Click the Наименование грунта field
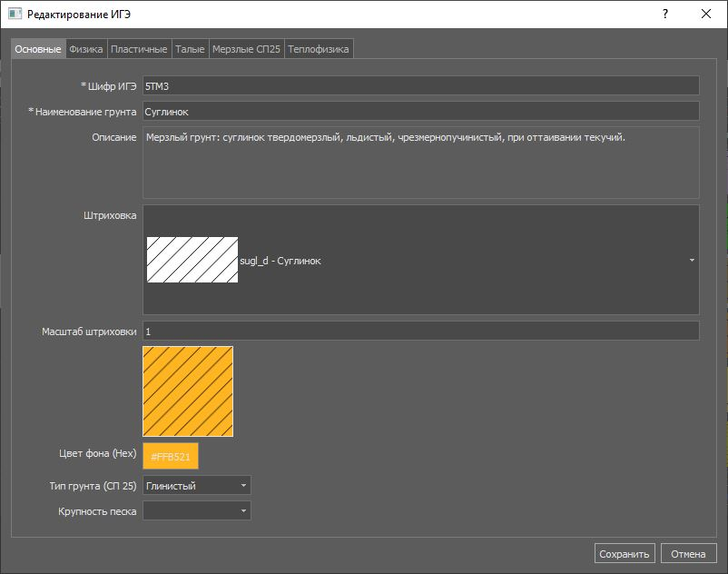The height and width of the screenshot is (574, 728). pos(420,111)
